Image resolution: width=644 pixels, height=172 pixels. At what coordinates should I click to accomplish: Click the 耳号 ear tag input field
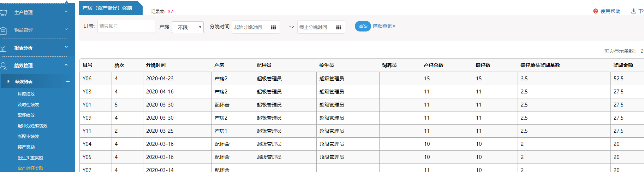tap(126, 27)
